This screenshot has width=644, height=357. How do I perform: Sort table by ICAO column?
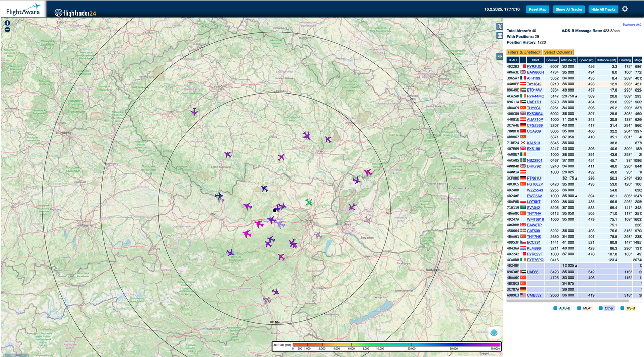pyautogui.click(x=513, y=60)
